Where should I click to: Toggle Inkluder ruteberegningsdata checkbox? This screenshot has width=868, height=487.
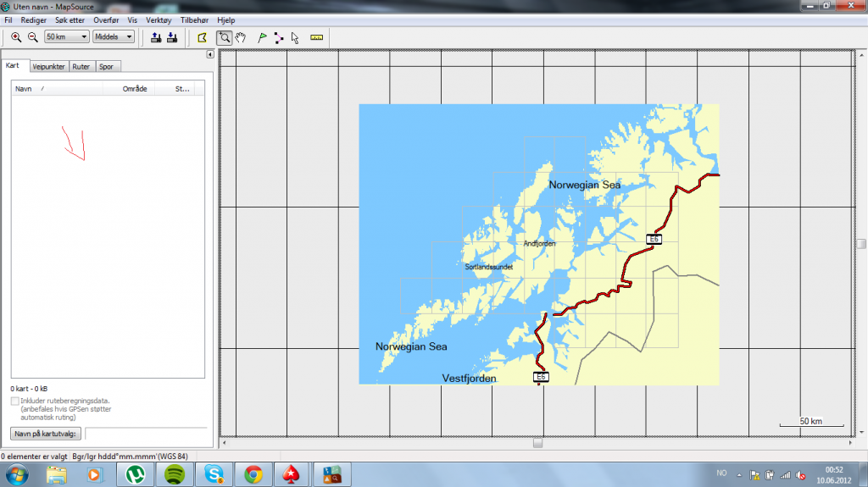[15, 401]
